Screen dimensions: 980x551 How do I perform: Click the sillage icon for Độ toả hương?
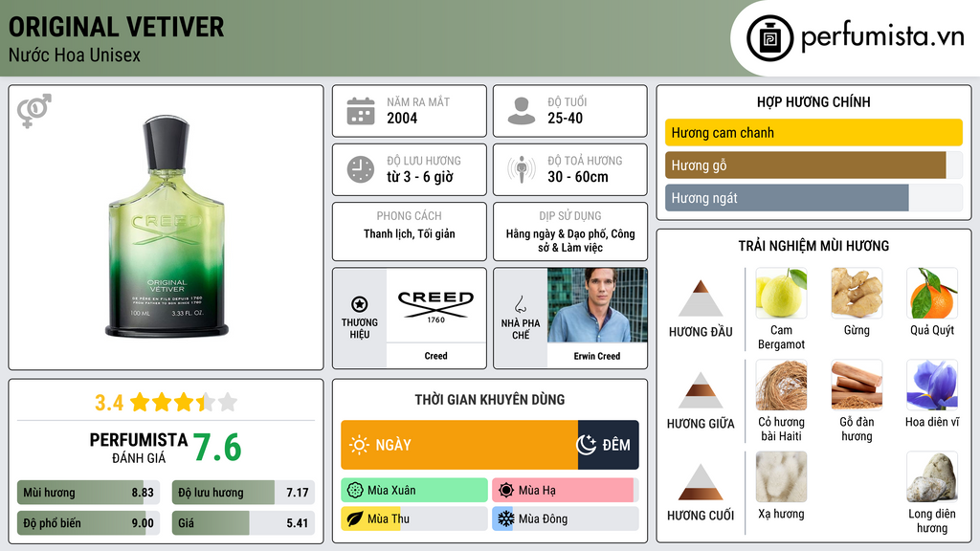522,169
